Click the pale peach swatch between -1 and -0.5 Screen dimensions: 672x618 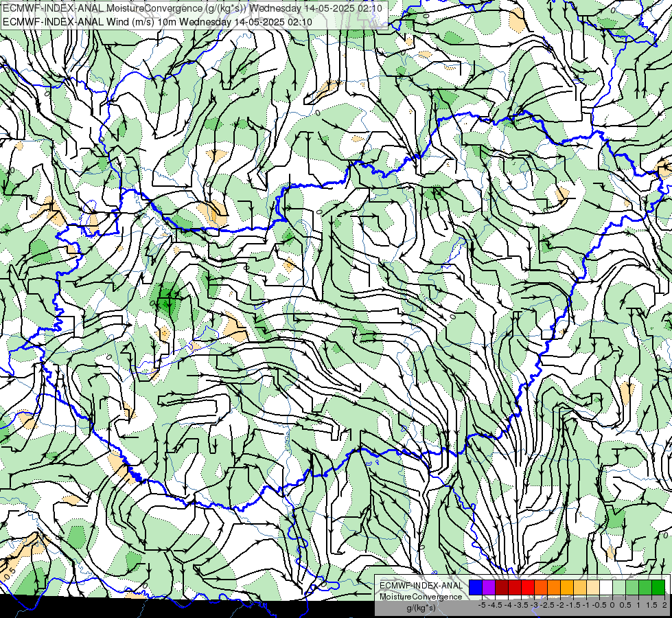593,587
